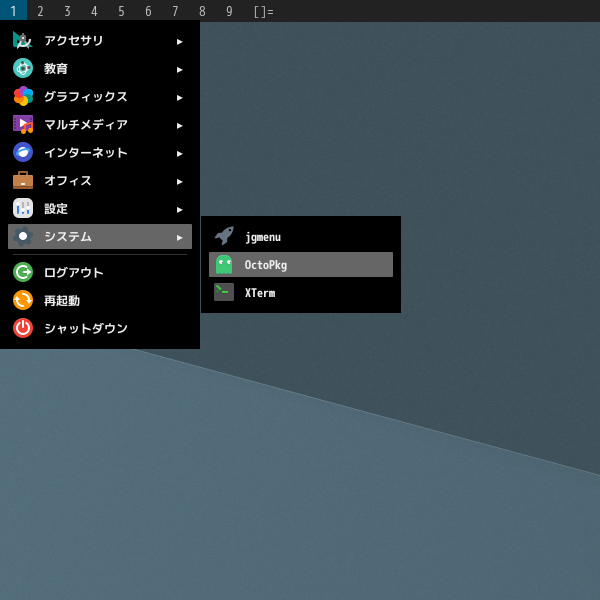The height and width of the screenshot is (600, 600).
Task: Click the Graphics (グラフィックス) colorful flower icon
Action: [23, 96]
